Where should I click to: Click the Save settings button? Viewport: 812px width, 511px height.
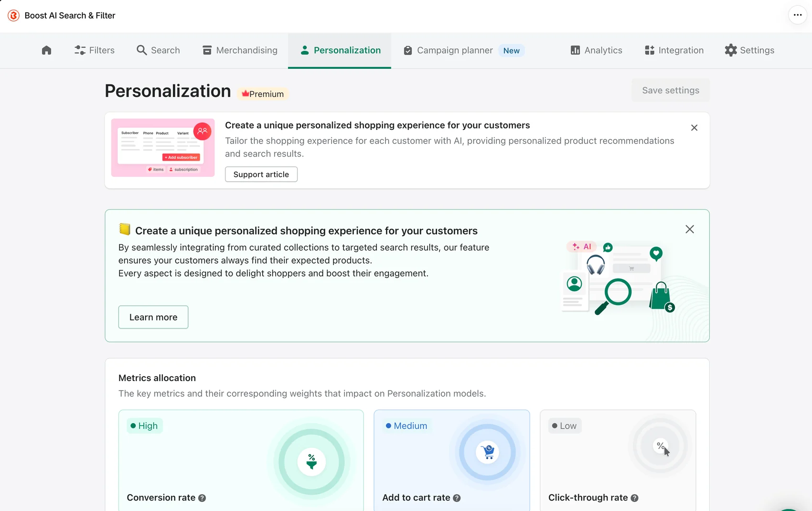click(x=671, y=90)
